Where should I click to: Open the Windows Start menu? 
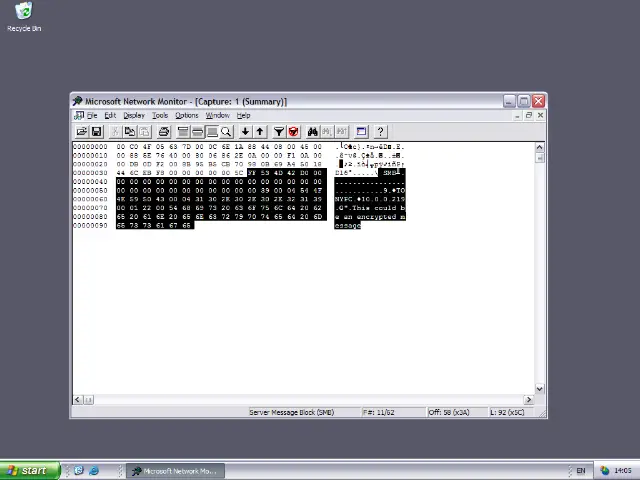point(30,471)
